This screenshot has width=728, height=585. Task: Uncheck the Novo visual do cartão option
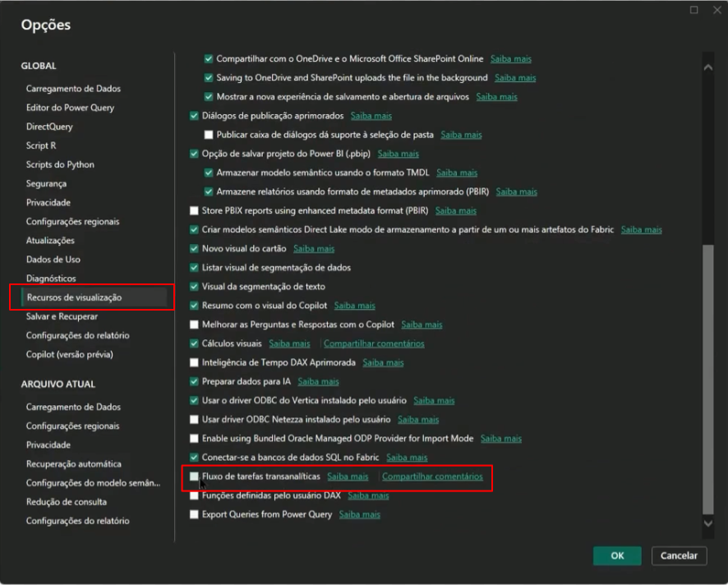pos(194,248)
